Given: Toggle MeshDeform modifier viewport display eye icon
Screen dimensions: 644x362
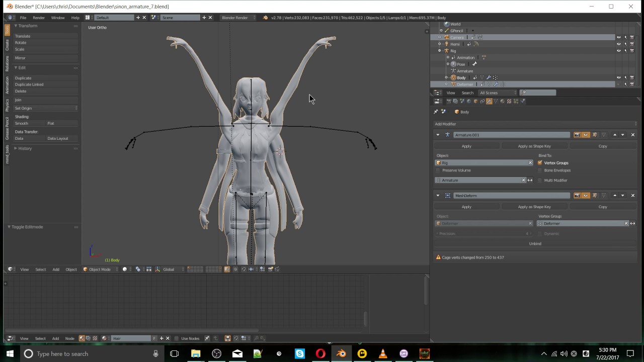Looking at the screenshot, I should [586, 196].
